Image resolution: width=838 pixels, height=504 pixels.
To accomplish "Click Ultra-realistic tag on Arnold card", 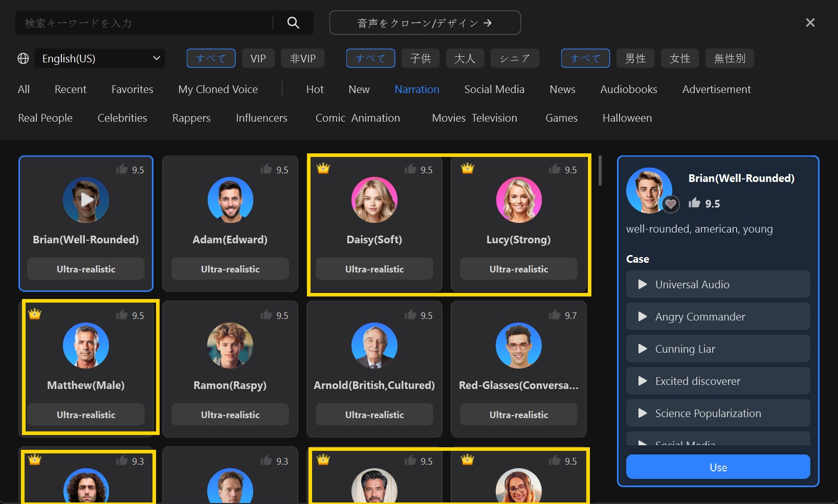I will (x=374, y=415).
